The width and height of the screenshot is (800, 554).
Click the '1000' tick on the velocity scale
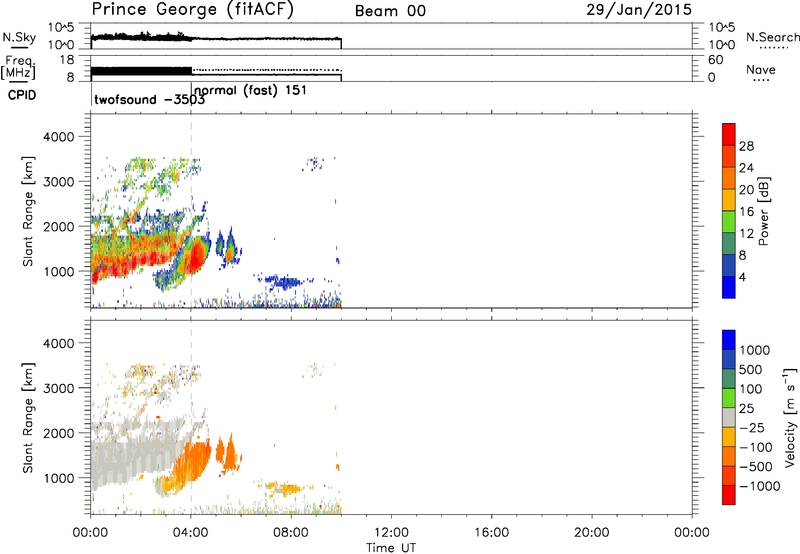754,350
